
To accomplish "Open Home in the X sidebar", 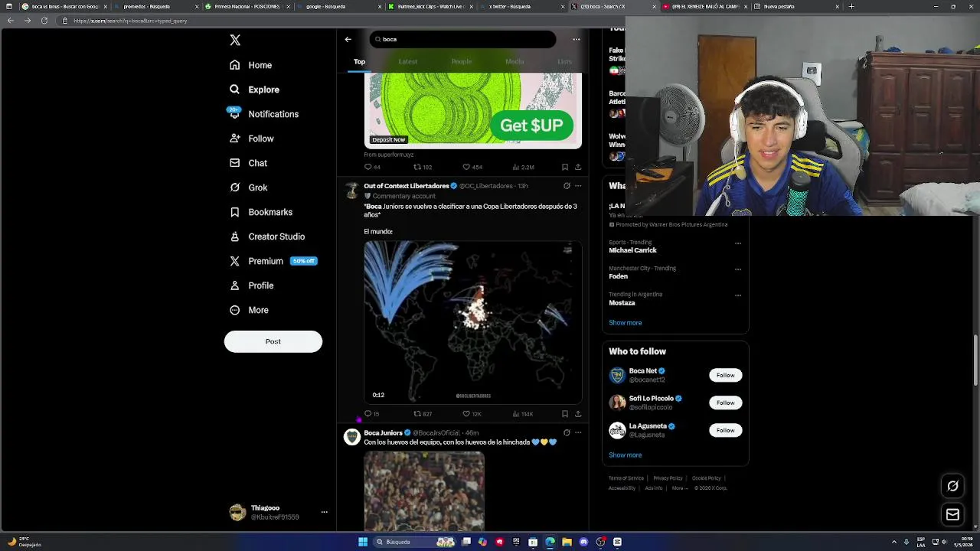I will click(251, 65).
